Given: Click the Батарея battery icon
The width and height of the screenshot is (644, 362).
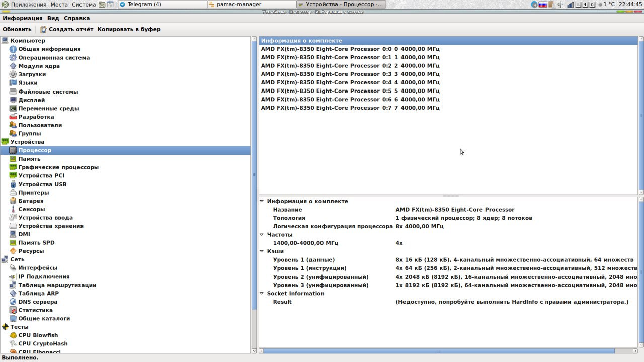Looking at the screenshot, I should (13, 201).
